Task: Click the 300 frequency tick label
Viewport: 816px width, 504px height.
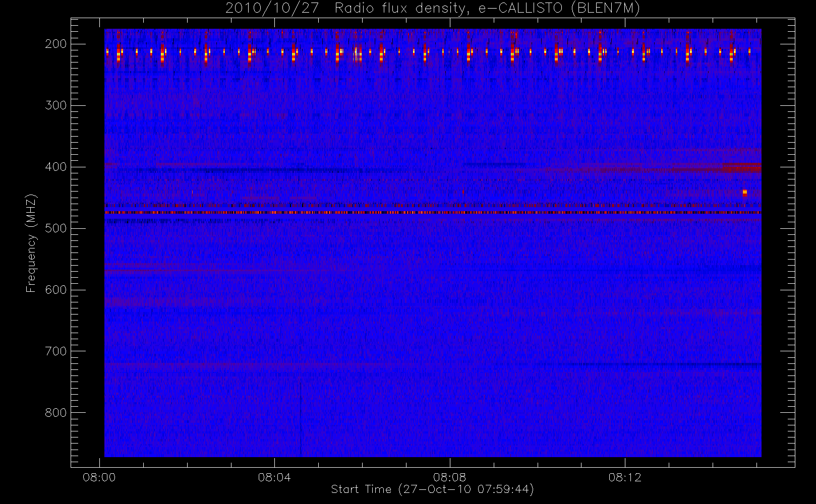Action: 56,105
